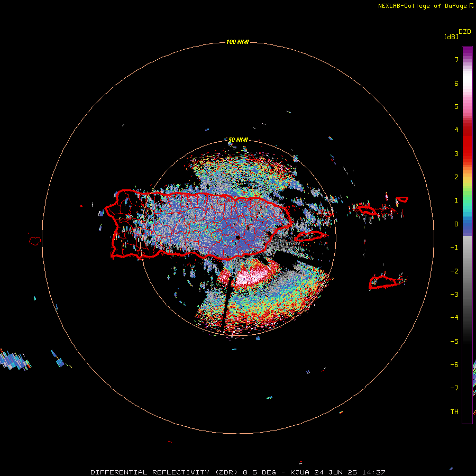
Task: Click the "50 NMI" range ring label
Action: tap(238, 140)
